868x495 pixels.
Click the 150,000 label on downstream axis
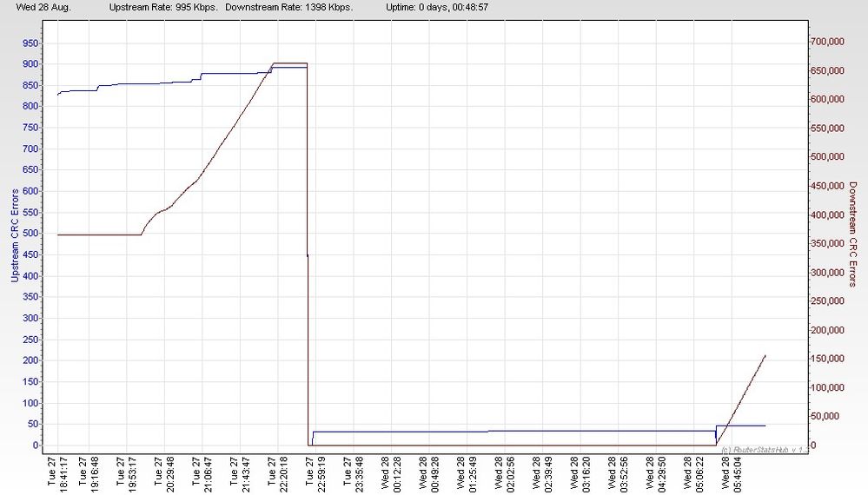tap(828, 359)
